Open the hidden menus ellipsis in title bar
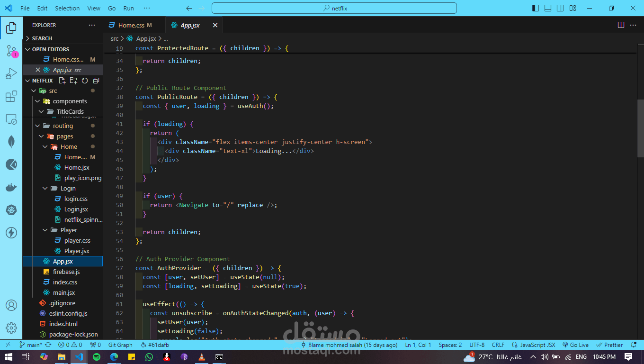The width and height of the screenshot is (644, 364). point(147,8)
